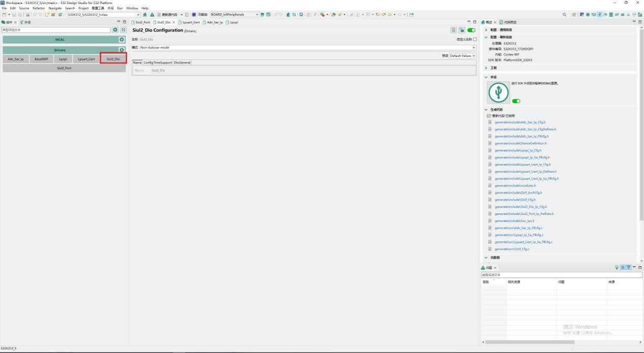Click the new file toolbar icon

[x=4, y=15]
